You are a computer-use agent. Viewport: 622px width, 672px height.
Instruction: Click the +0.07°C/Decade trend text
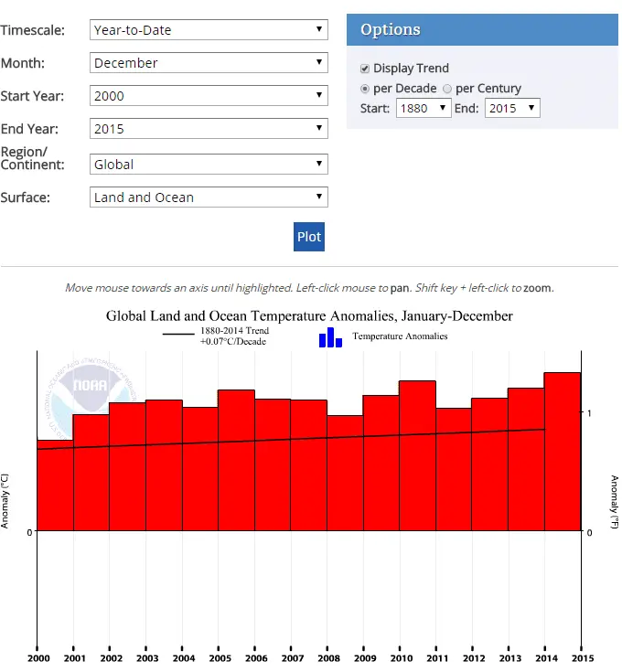click(233, 342)
